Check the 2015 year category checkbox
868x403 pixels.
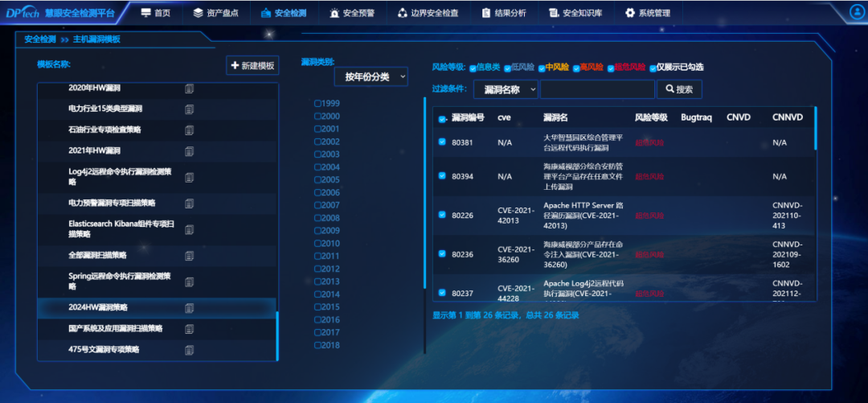click(318, 307)
